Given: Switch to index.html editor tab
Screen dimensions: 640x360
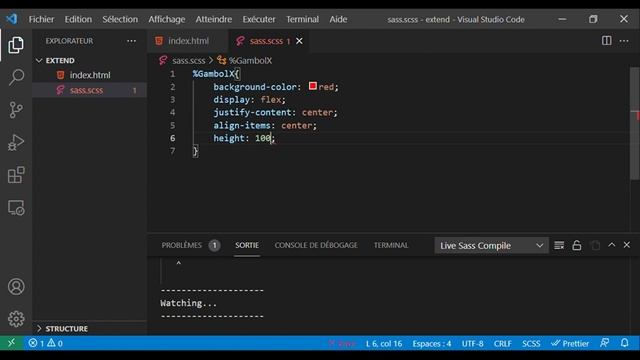Looking at the screenshot, I should tap(188, 41).
